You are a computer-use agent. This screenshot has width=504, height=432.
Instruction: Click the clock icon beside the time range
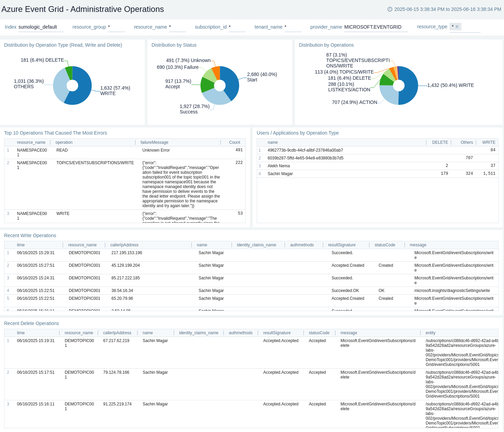click(390, 9)
